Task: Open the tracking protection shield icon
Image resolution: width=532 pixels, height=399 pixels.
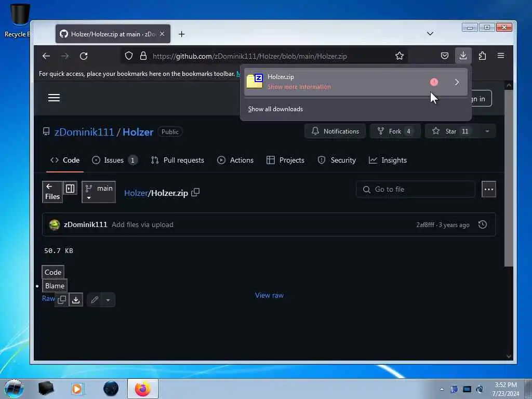Action: coord(129,56)
